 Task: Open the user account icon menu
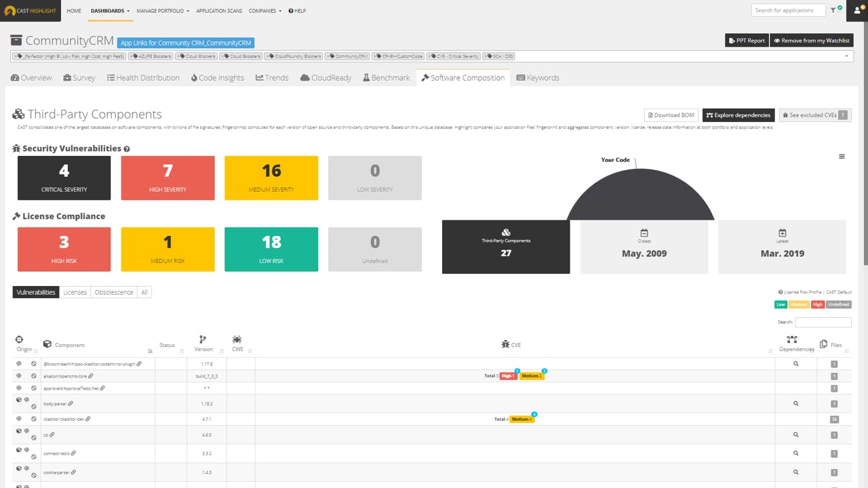click(x=859, y=10)
